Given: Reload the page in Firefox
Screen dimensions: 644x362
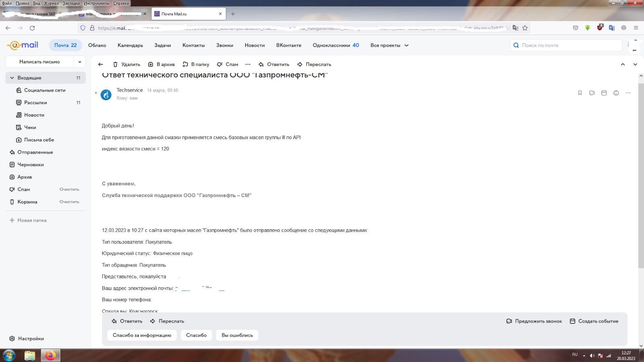Looking at the screenshot, I should click(x=32, y=28).
